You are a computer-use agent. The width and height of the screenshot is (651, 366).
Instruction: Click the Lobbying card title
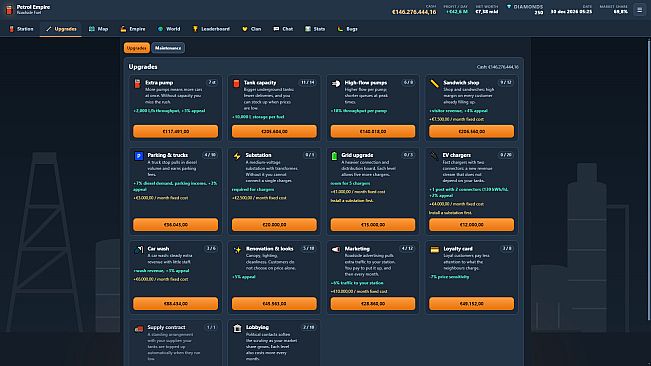pyautogui.click(x=257, y=327)
